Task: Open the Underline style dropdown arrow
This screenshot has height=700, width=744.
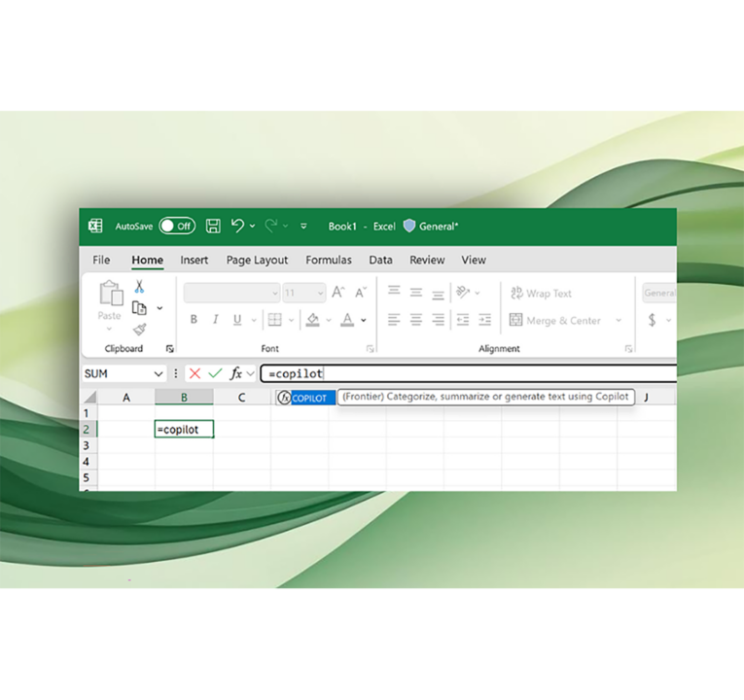Action: tap(255, 320)
